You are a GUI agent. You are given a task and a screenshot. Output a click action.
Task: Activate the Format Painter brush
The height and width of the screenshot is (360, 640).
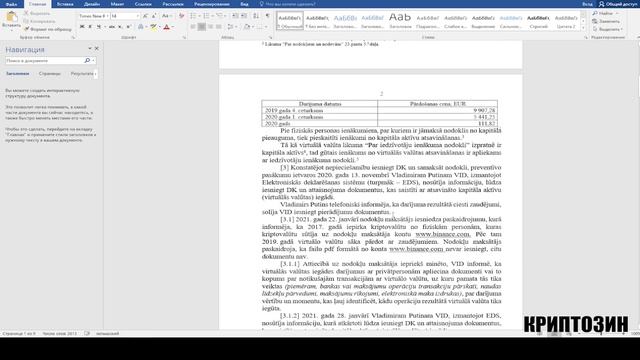26,29
